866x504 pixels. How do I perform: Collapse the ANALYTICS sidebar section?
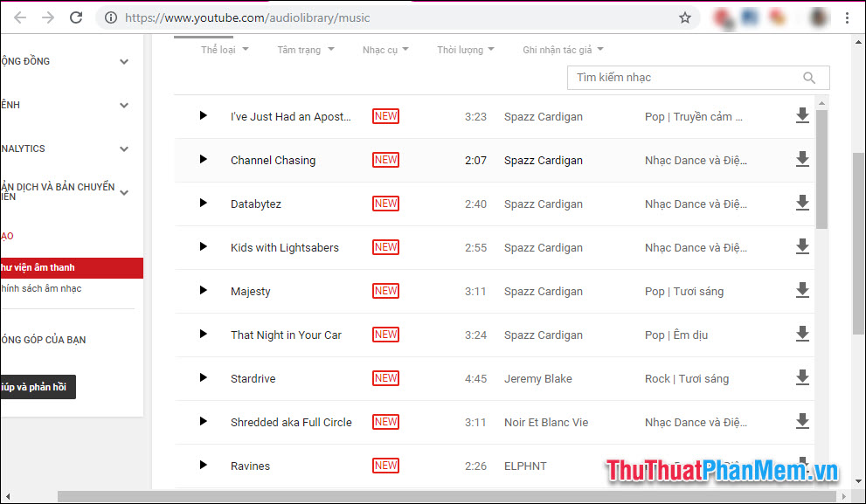pyautogui.click(x=123, y=148)
